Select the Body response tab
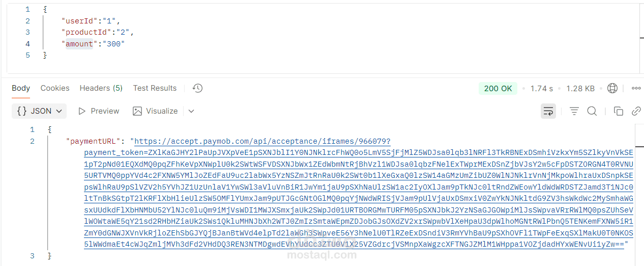 tap(21, 88)
